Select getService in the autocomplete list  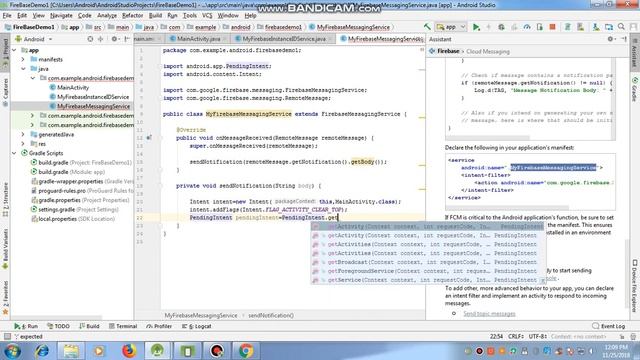click(x=429, y=280)
